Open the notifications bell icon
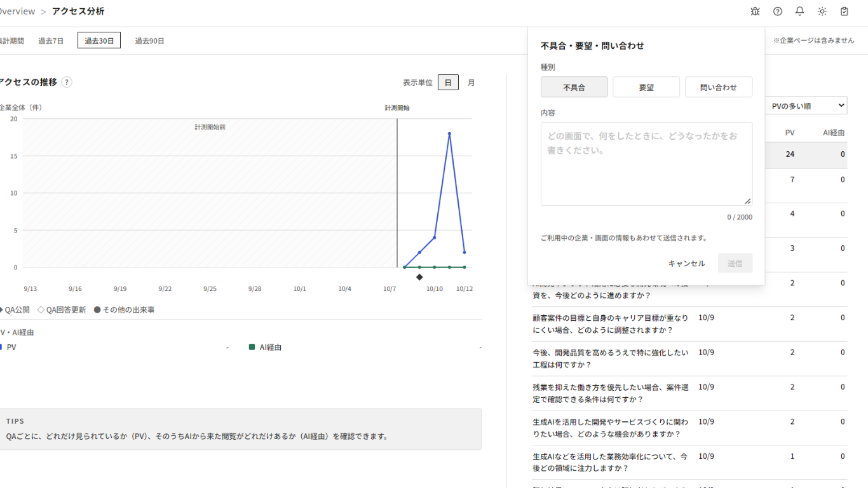Screen dimensions: 868x488 point(800,11)
